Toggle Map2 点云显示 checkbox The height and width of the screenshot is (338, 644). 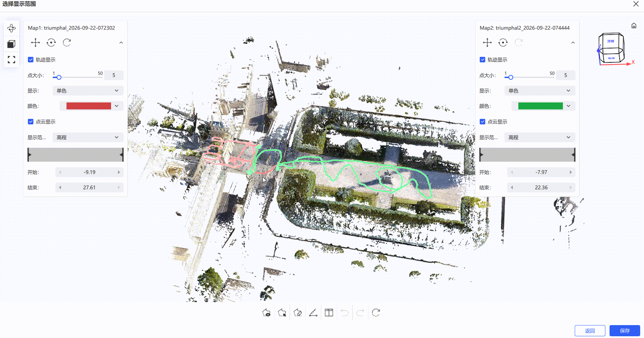click(482, 122)
